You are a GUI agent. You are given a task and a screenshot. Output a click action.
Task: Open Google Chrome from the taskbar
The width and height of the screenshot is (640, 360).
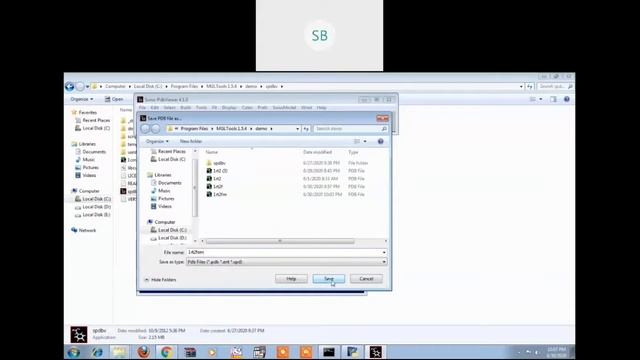pyautogui.click(x=166, y=352)
